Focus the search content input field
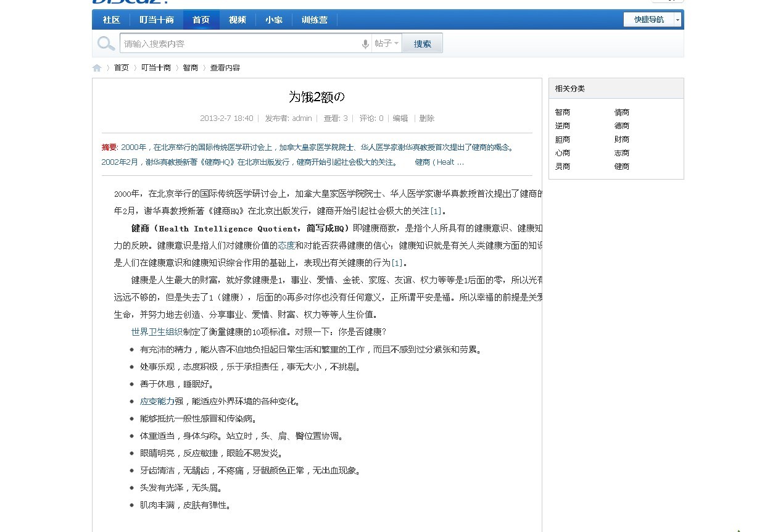 pos(241,43)
